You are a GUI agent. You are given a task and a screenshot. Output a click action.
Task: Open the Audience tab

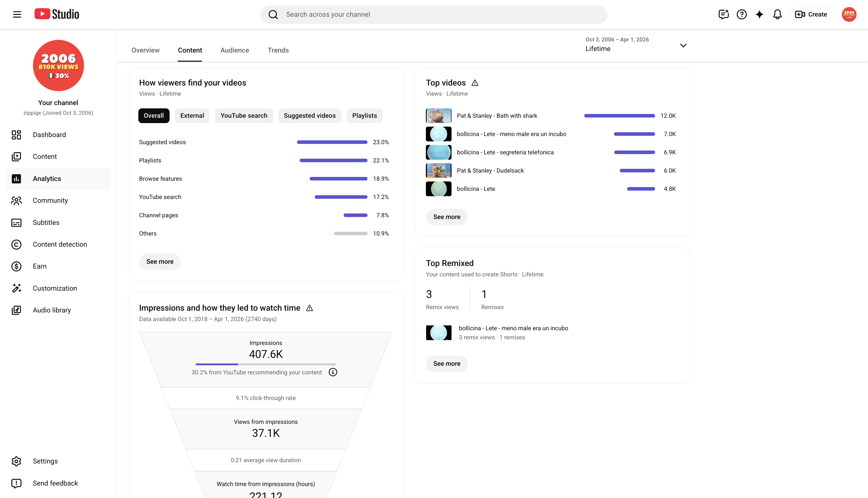pyautogui.click(x=235, y=50)
